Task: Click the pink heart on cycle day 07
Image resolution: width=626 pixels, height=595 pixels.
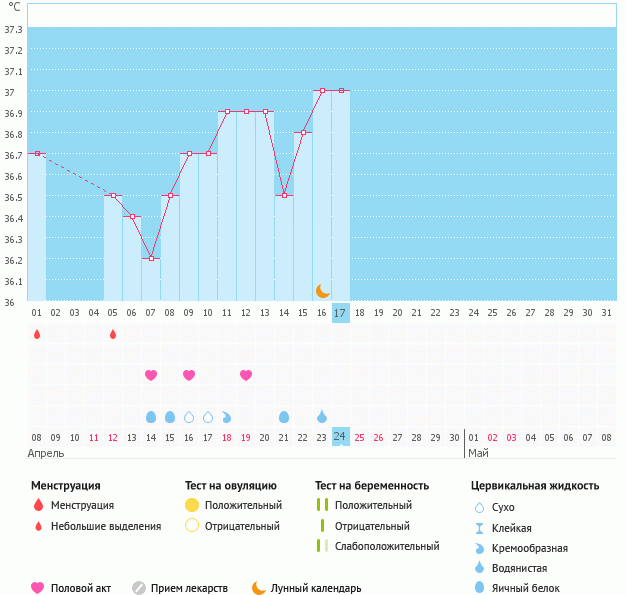Action: 151,375
